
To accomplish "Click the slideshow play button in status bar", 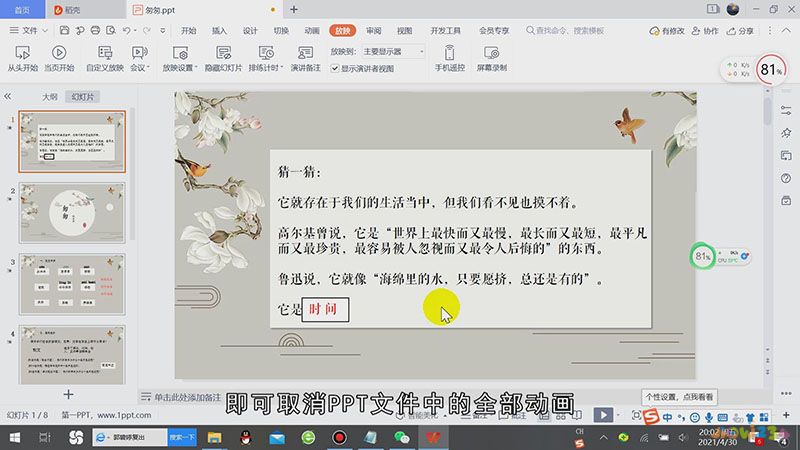I will click(603, 415).
